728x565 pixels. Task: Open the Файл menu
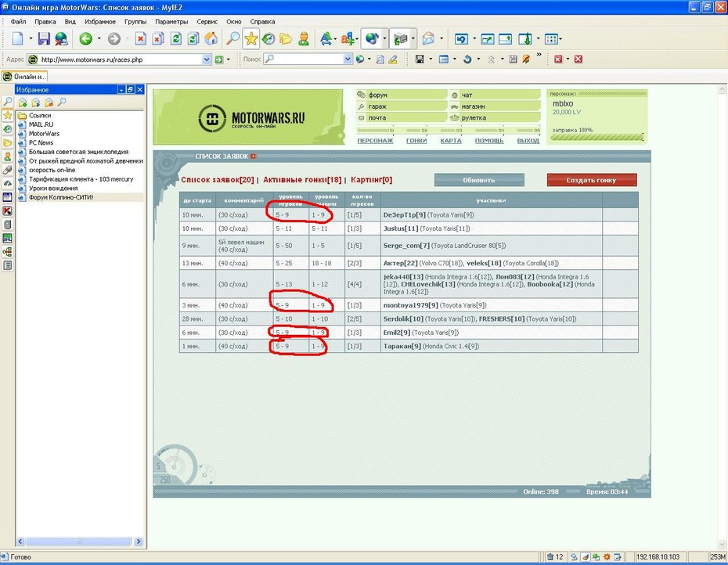(18, 22)
